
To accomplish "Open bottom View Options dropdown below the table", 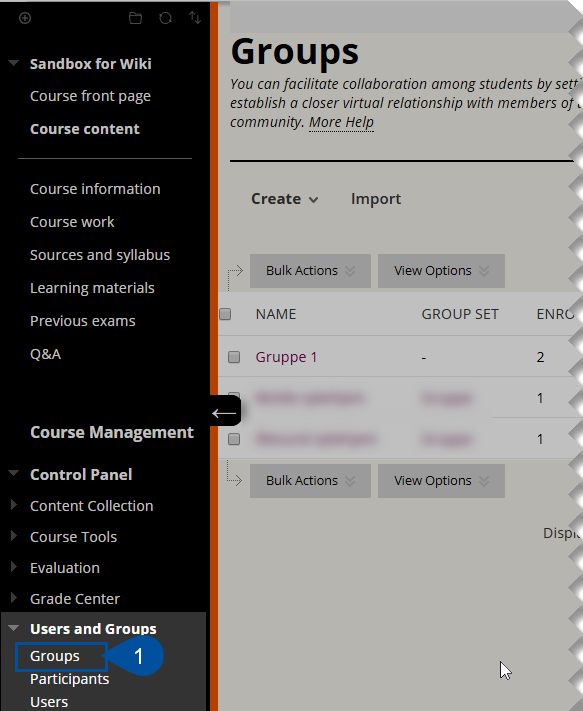I will [x=441, y=481].
